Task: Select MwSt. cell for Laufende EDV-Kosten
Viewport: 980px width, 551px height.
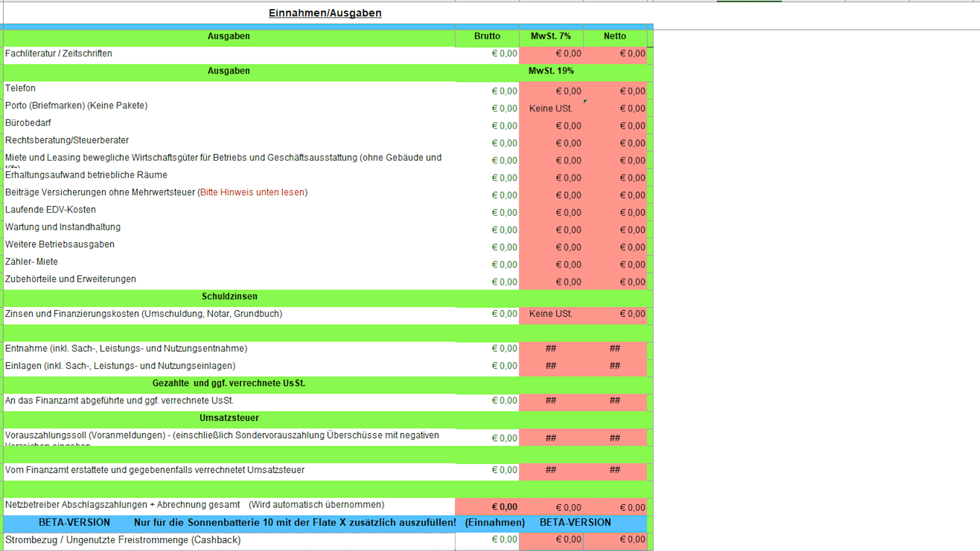Action: [x=551, y=212]
